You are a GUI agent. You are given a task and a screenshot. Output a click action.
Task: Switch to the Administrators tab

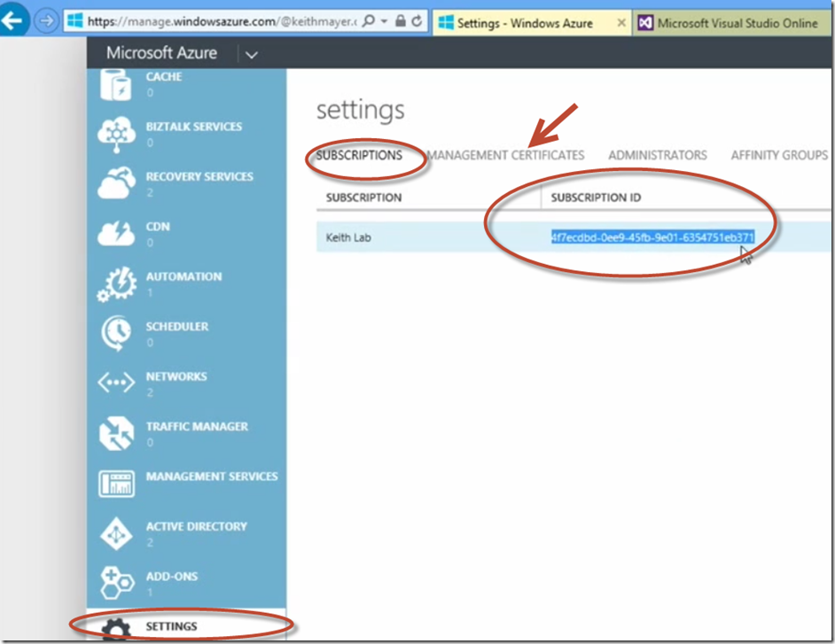tap(658, 155)
